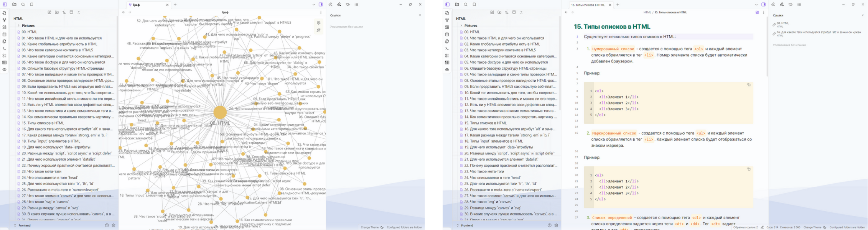Switch note to editing mode via pencil icon
The height and width of the screenshot is (230, 868).
pos(757,12)
